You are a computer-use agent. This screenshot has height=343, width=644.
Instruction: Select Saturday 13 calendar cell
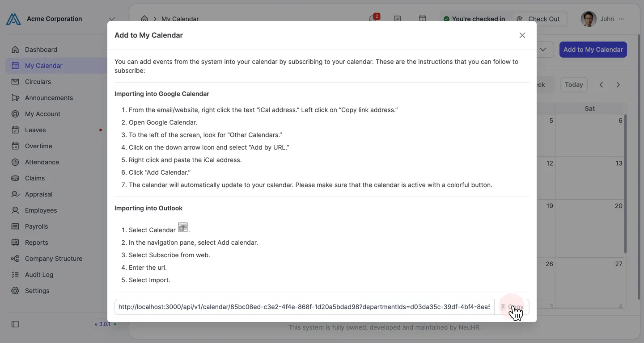591,178
